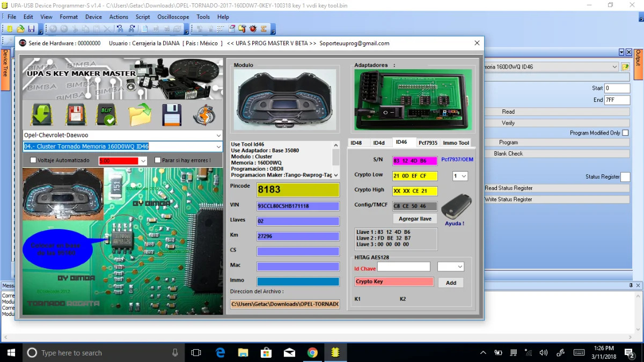Click the yellow Pincode 8183 field

click(298, 190)
